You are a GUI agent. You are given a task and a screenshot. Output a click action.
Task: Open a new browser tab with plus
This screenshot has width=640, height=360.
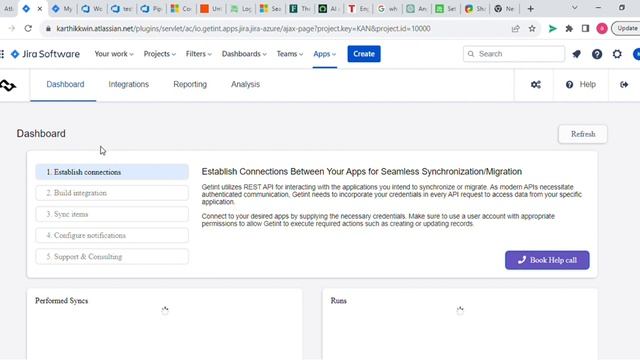click(530, 9)
